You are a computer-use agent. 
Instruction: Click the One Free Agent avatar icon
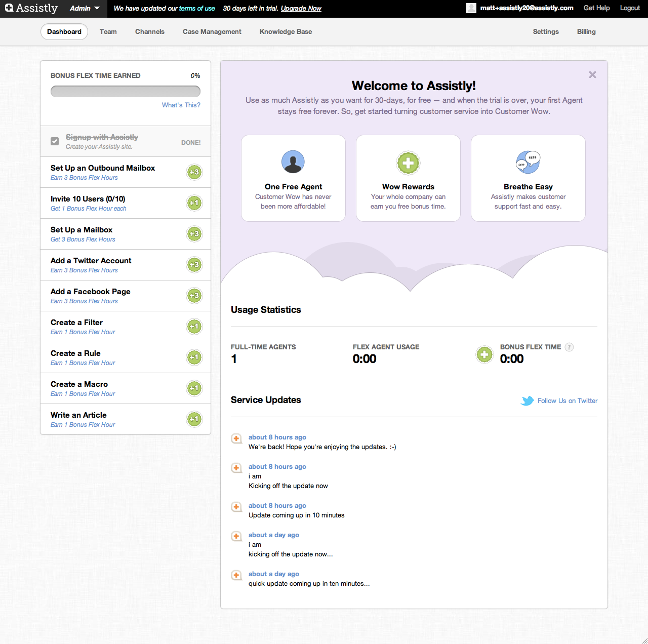pyautogui.click(x=293, y=162)
